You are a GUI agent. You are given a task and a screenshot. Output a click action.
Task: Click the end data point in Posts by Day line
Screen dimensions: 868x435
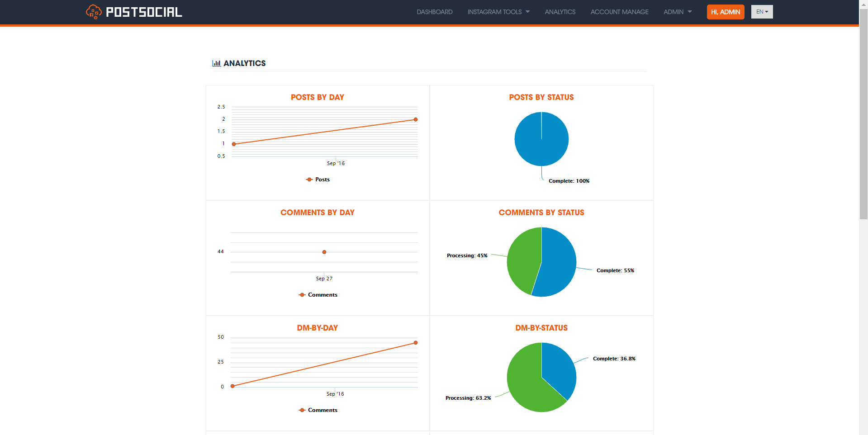click(x=416, y=119)
